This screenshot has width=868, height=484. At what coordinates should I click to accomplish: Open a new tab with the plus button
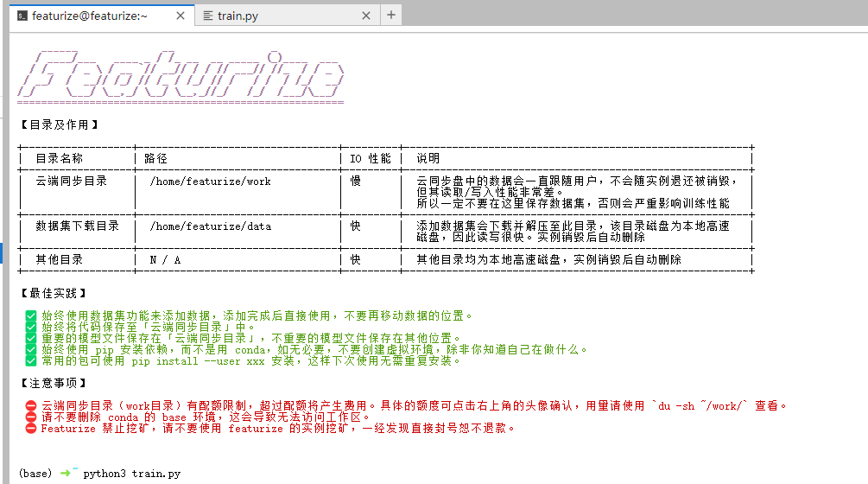tap(390, 15)
